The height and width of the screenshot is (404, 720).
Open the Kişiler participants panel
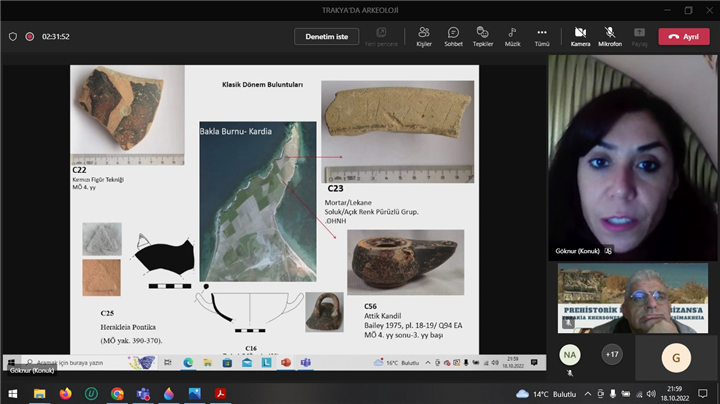pos(424,36)
